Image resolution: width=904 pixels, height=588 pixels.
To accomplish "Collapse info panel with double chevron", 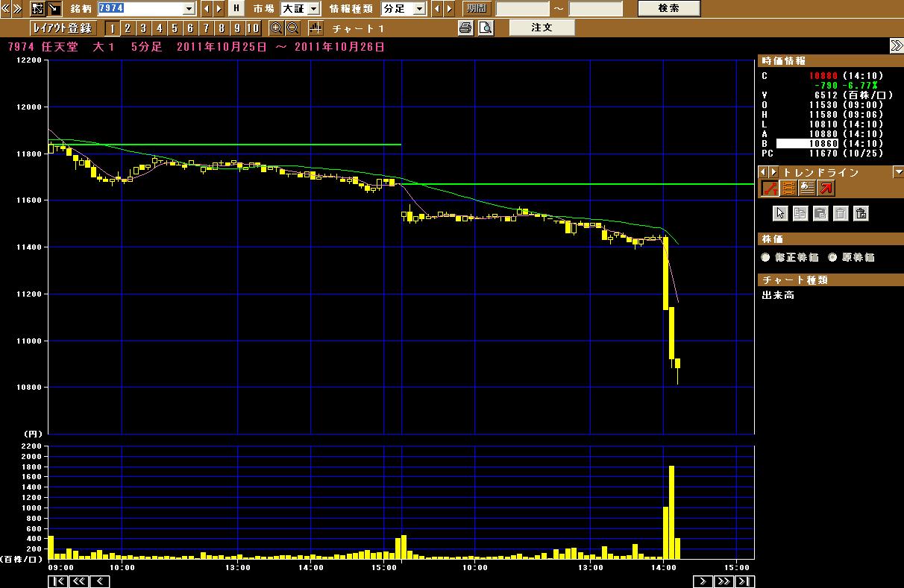I will [896, 47].
